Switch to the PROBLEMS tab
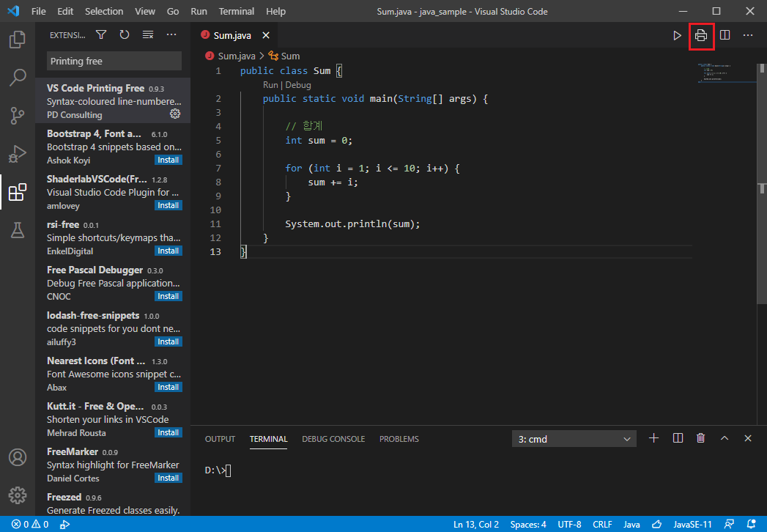Viewport: 767px width, 532px height. [399, 439]
